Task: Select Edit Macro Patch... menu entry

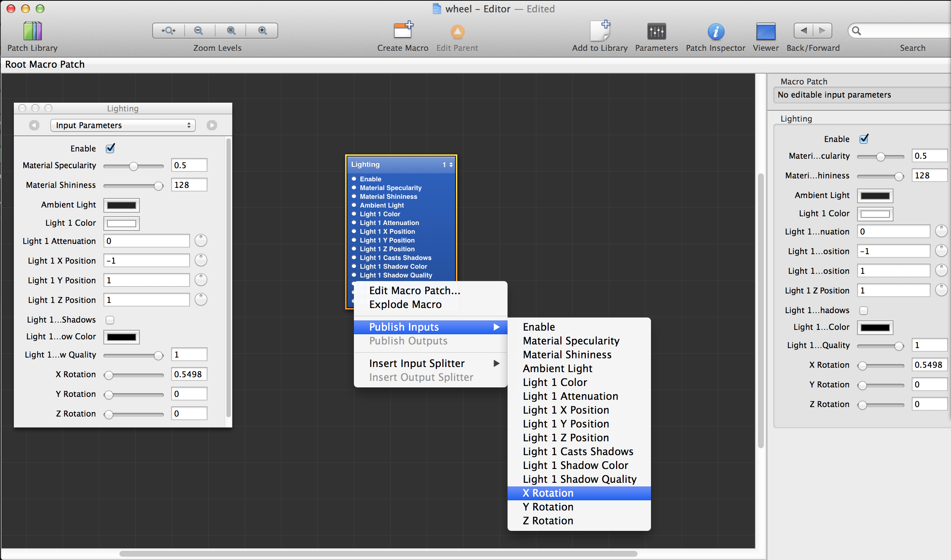Action: coord(414,291)
